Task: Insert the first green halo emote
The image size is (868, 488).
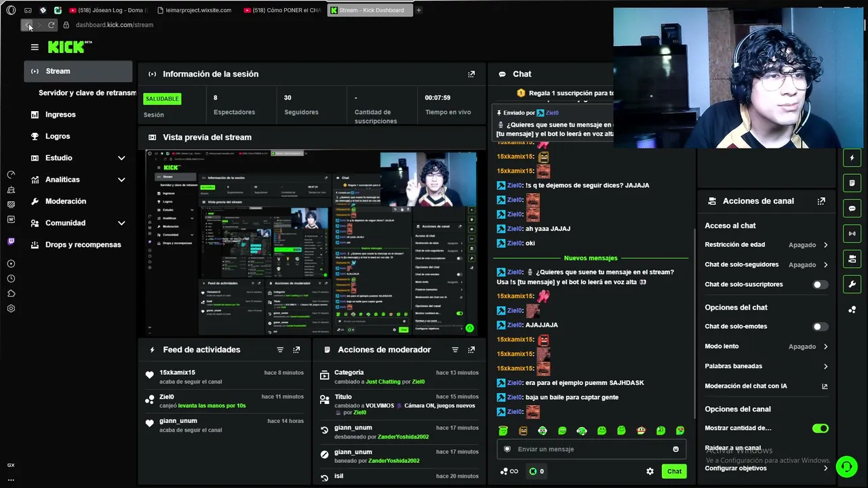Action: [503, 430]
